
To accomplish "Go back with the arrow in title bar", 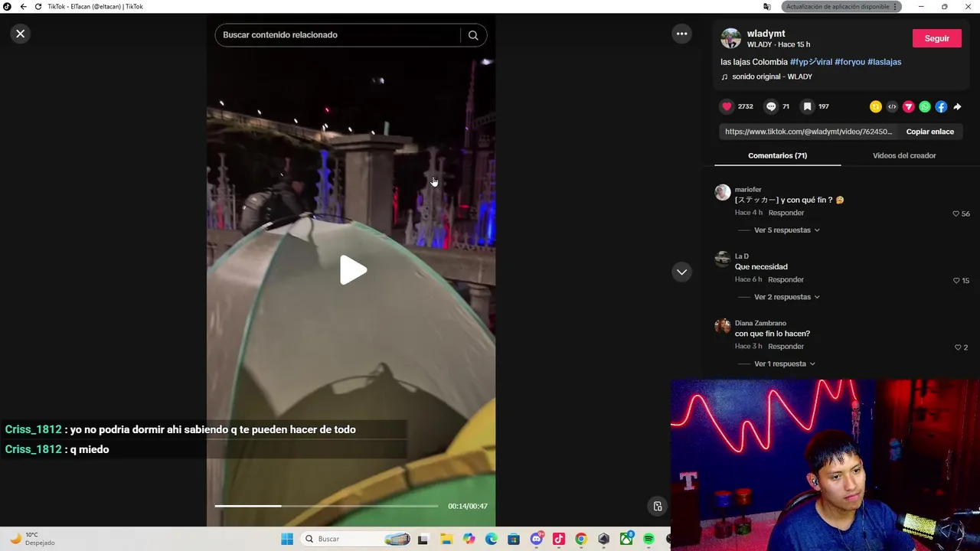I will (23, 6).
